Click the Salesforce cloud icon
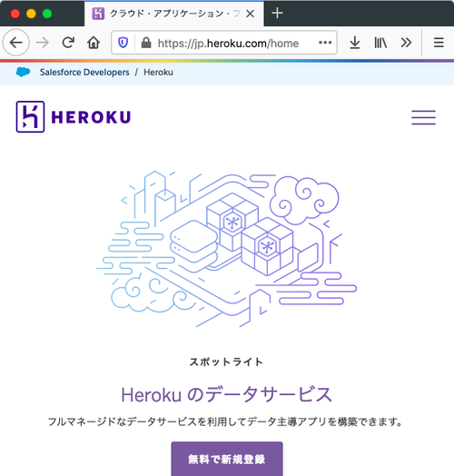The height and width of the screenshot is (476, 454). [23, 72]
